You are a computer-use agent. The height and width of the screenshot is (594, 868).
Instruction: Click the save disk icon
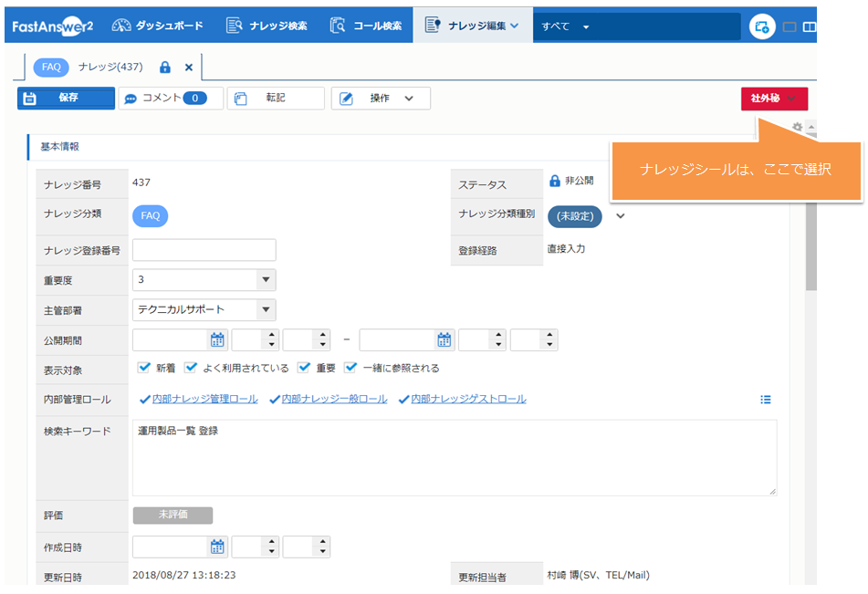[x=29, y=99]
